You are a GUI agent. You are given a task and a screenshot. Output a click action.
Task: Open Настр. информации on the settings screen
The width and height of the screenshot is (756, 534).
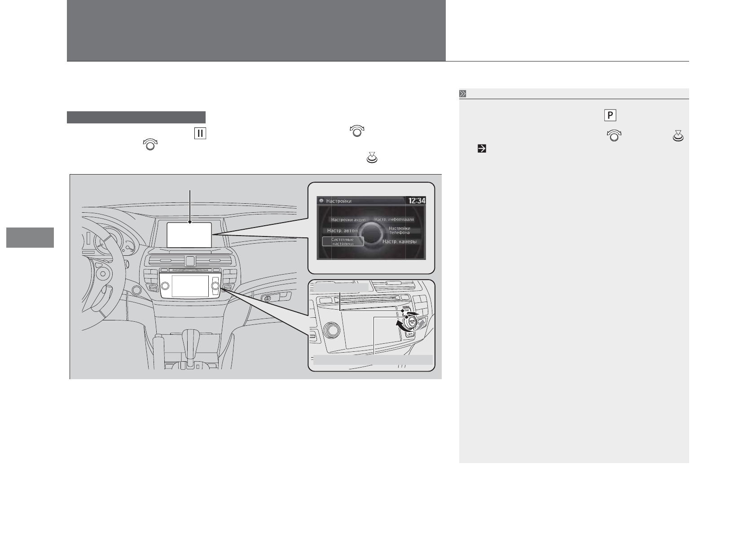click(394, 219)
